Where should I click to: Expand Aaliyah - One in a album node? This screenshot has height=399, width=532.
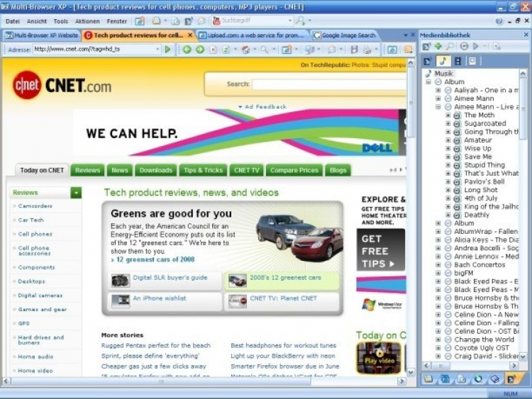[438, 90]
